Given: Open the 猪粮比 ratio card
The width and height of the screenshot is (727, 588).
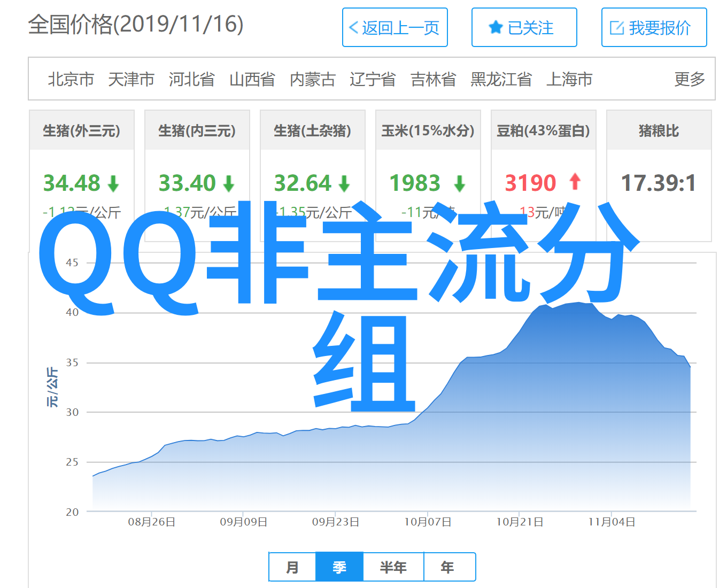Looking at the screenshot, I should pyautogui.click(x=659, y=176).
